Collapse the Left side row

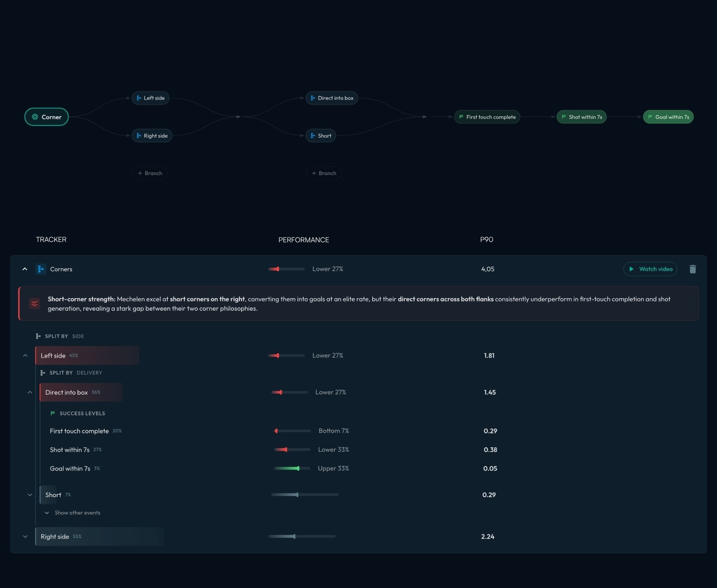pos(25,355)
